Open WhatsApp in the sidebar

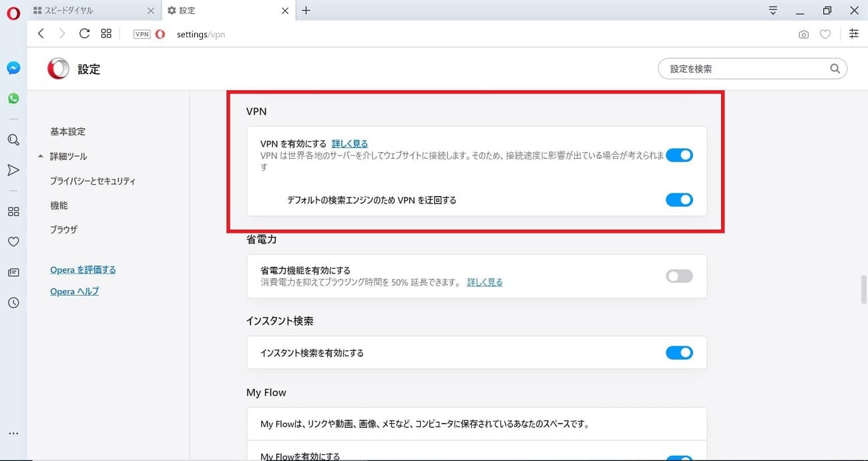tap(13, 99)
